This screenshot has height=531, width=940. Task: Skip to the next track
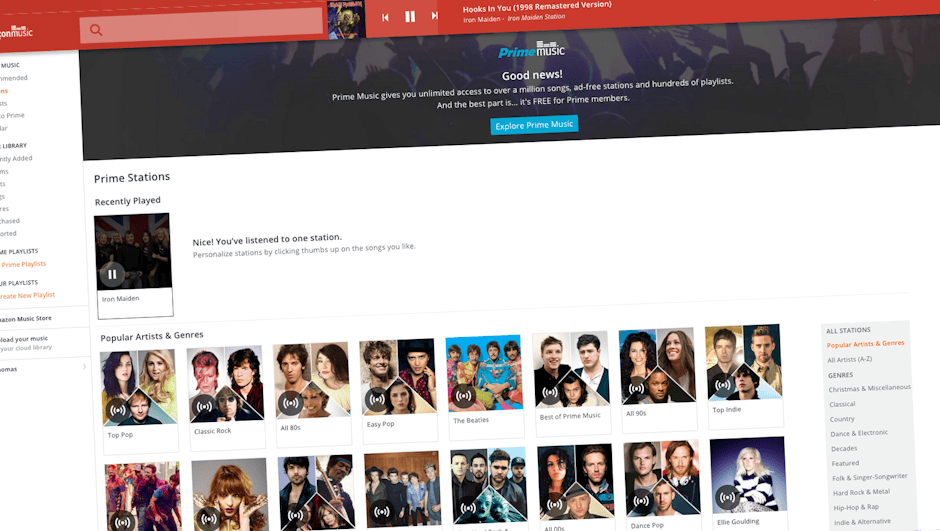pos(434,16)
